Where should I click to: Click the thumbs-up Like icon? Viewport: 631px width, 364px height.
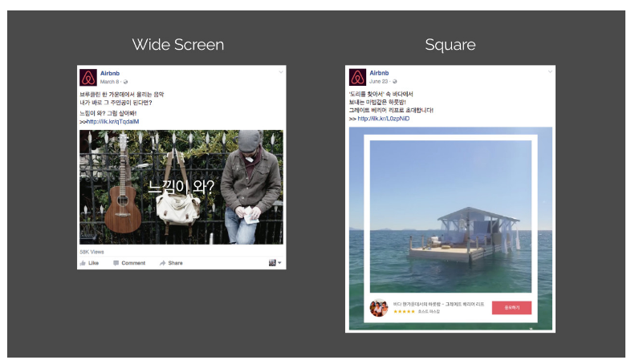83,263
